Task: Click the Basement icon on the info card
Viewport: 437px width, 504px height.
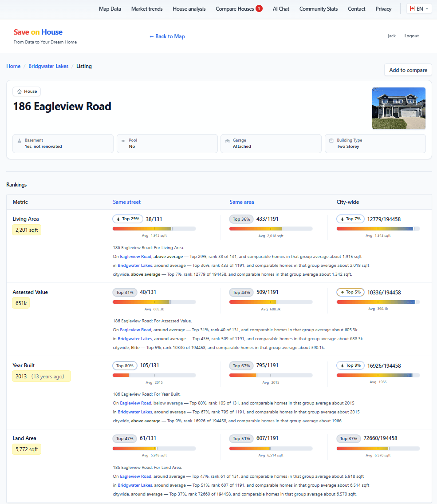Action: (20, 140)
